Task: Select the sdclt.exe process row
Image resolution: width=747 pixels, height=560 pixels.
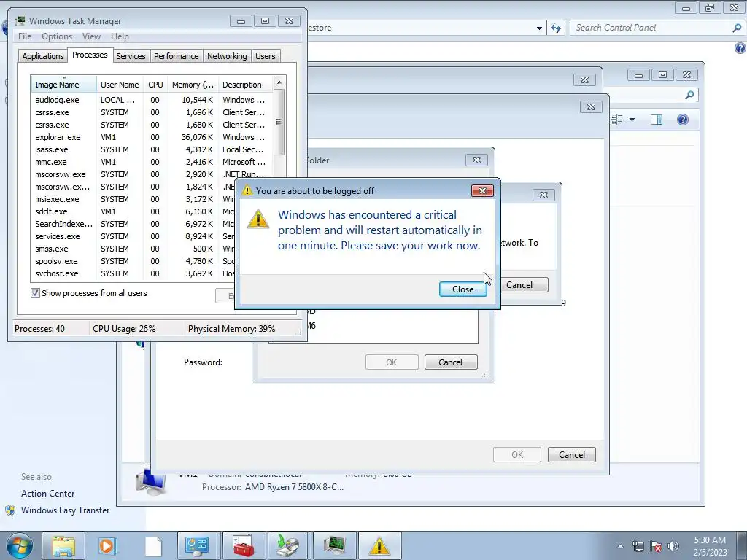Action: point(133,211)
